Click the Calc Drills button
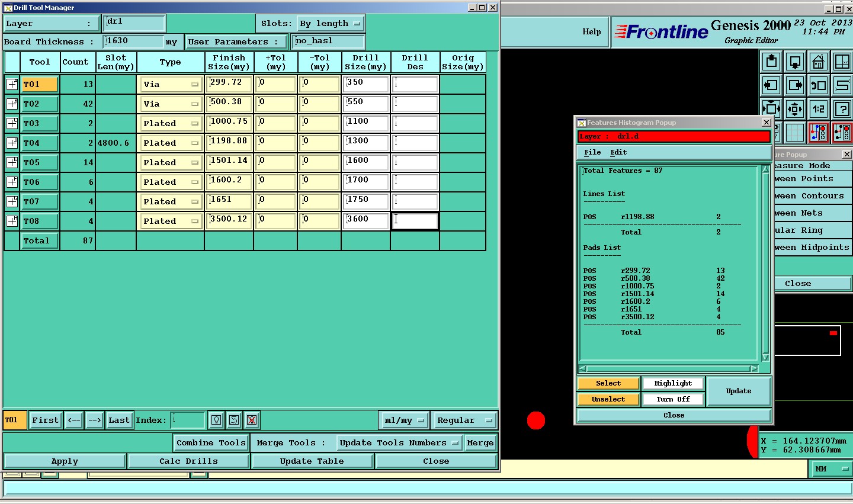This screenshot has height=504, width=853. (x=188, y=461)
